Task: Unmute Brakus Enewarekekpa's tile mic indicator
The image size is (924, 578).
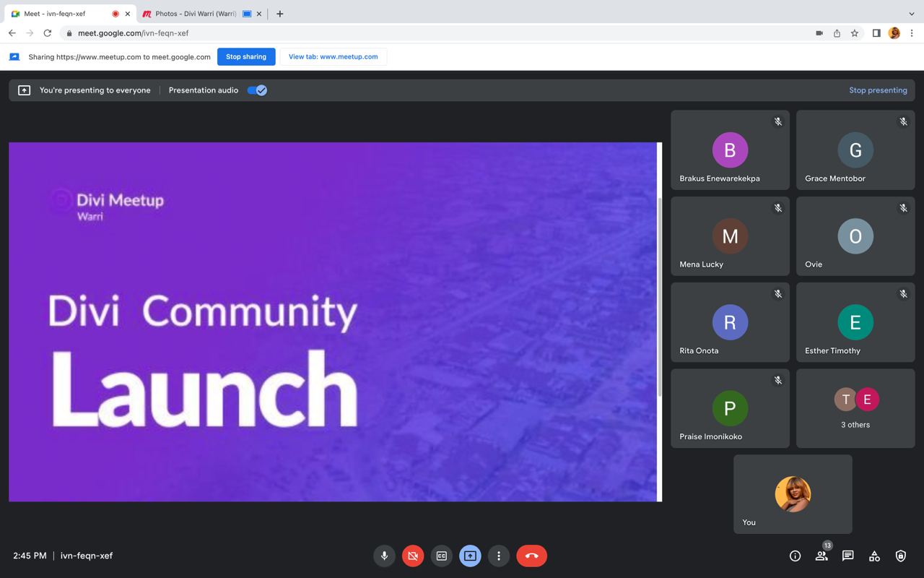Action: [777, 121]
